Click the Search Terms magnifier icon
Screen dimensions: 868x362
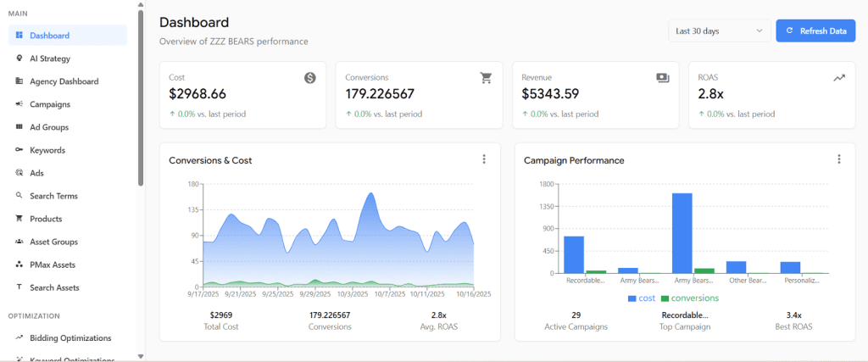click(19, 196)
